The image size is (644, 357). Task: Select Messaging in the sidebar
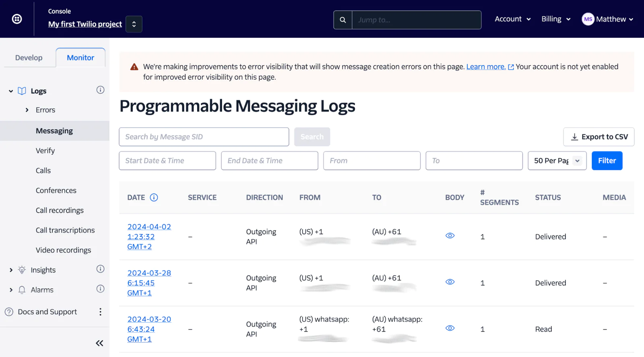coord(54,131)
